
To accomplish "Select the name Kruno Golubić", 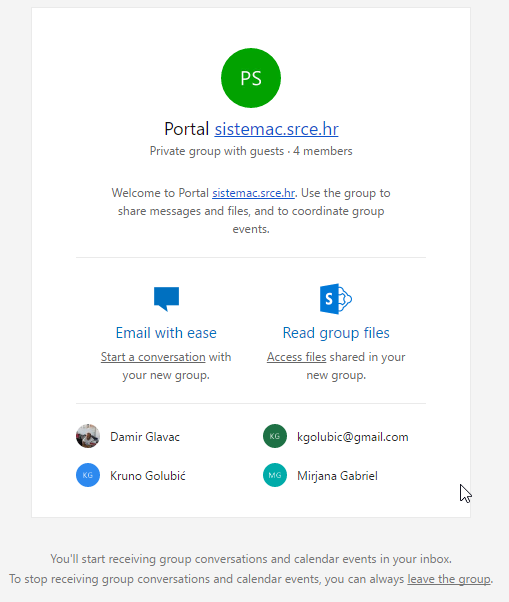I will pos(148,476).
